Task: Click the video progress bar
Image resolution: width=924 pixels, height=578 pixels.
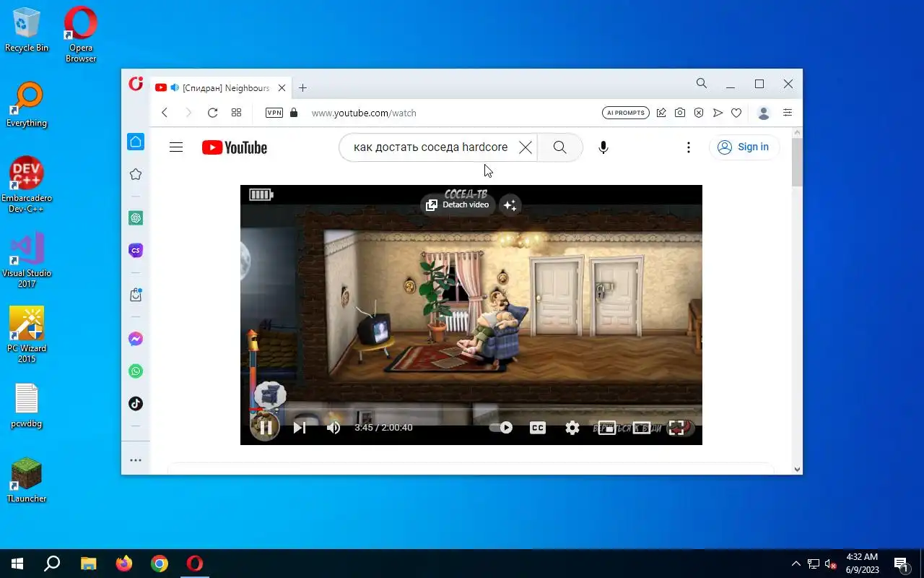Action: (x=471, y=410)
